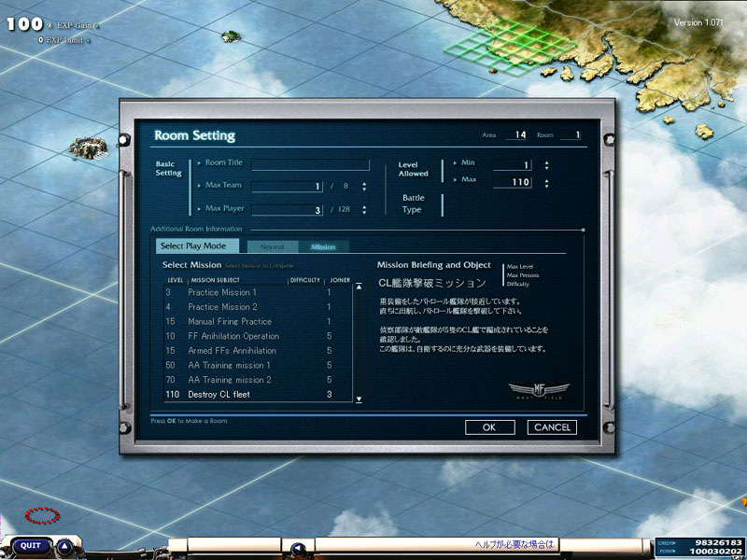Focus the Room Title input field
Viewport: 747px width, 560px height.
pos(310,165)
